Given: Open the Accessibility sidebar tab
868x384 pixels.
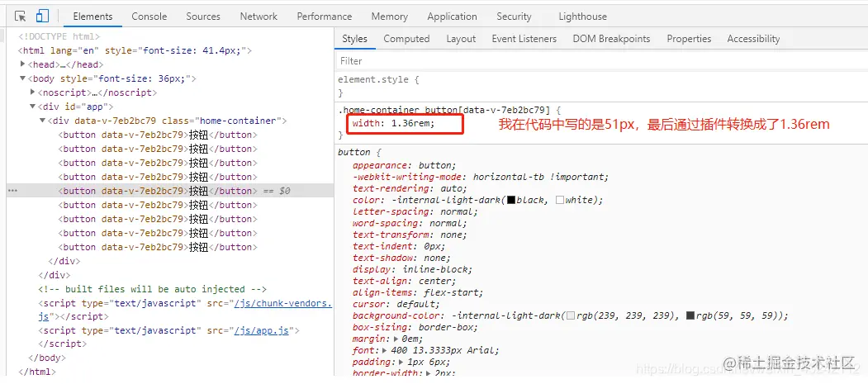Looking at the screenshot, I should (753, 39).
